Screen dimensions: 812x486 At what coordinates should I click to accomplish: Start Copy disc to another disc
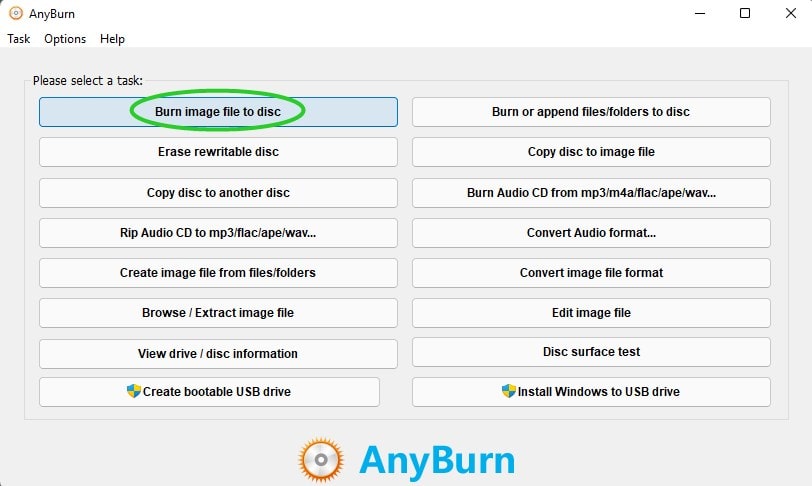point(218,192)
